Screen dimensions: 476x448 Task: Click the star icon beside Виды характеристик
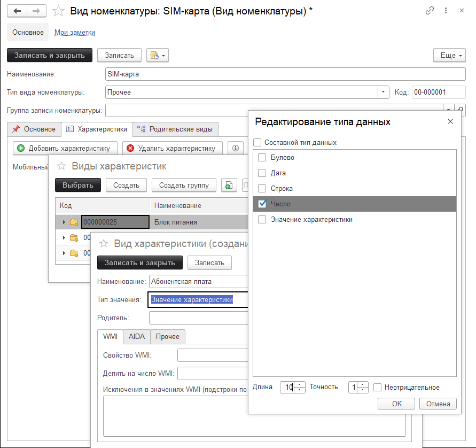[x=62, y=166]
